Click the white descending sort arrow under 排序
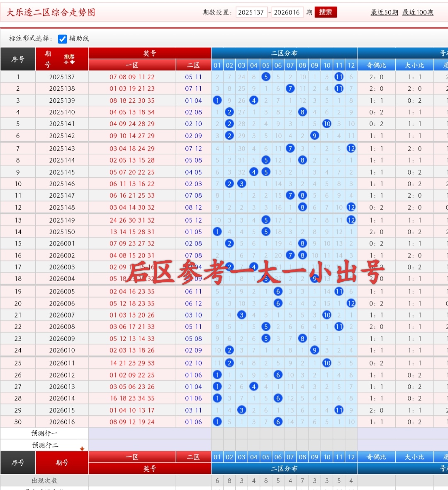 pyautogui.click(x=72, y=63)
